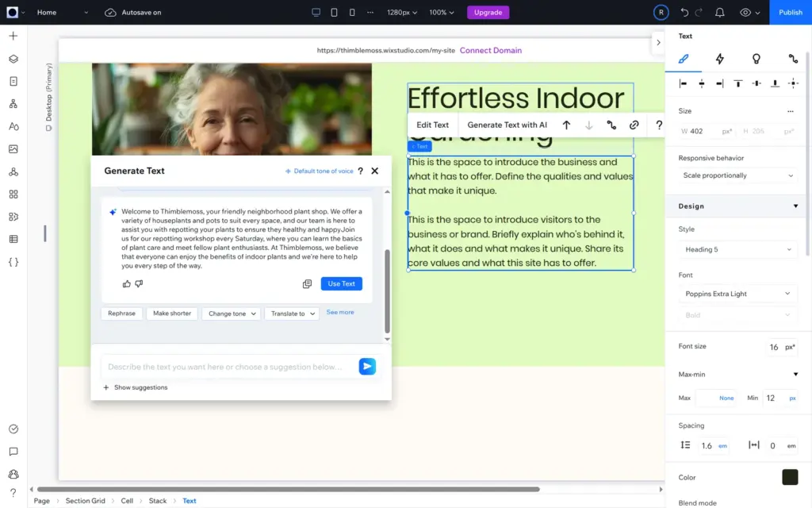This screenshot has height=508, width=812.
Task: Collapse the Design section
Action: [795, 206]
